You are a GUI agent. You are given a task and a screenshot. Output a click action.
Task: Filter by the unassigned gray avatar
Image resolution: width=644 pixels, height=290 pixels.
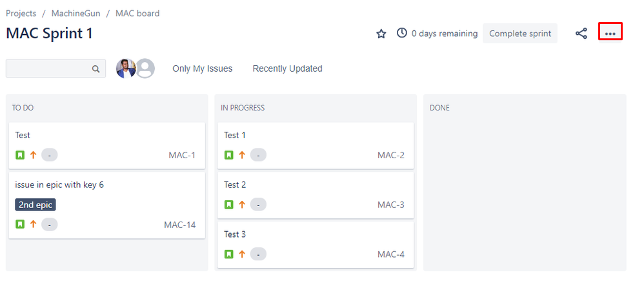[145, 68]
